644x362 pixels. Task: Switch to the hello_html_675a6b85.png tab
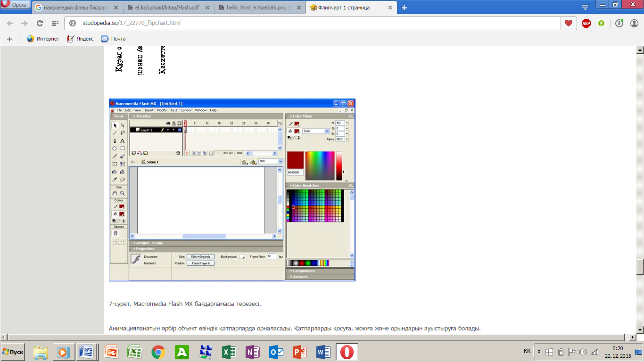coord(261,8)
